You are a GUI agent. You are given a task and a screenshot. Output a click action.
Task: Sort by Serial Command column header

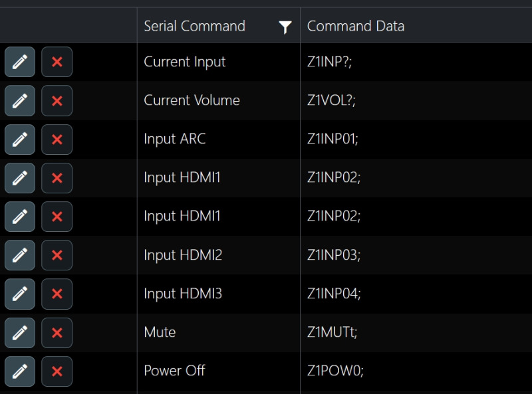[194, 26]
